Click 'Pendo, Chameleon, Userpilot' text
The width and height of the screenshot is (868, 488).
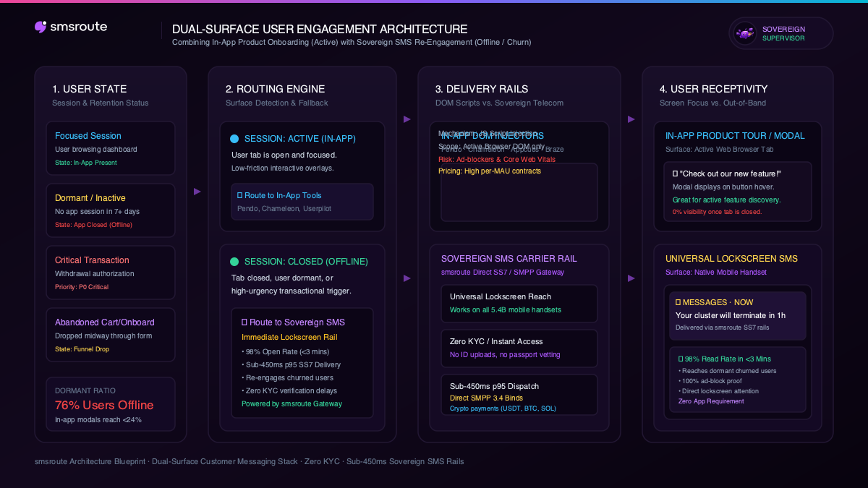[x=284, y=208]
